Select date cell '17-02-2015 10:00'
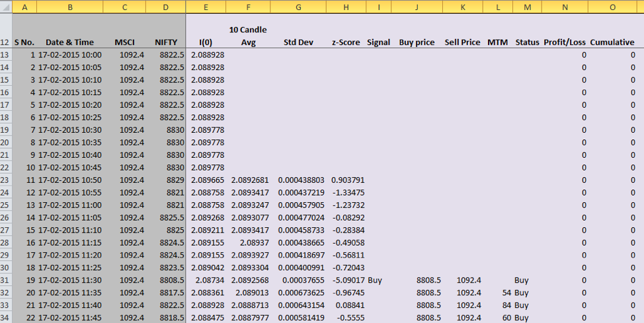Screen dimensions: 644x323 pos(70,55)
